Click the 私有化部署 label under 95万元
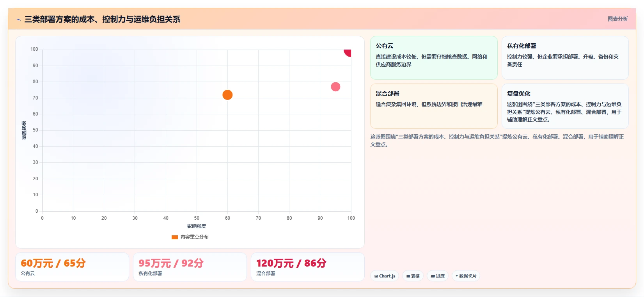 point(150,274)
